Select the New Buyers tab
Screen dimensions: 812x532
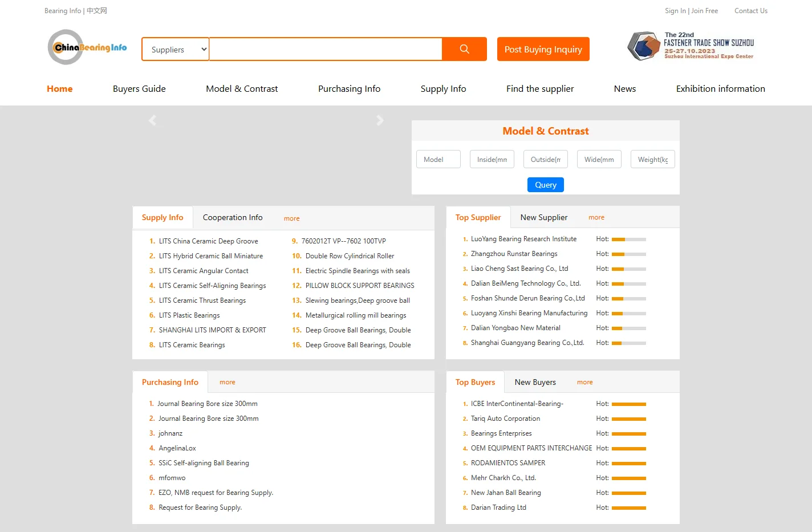(535, 382)
